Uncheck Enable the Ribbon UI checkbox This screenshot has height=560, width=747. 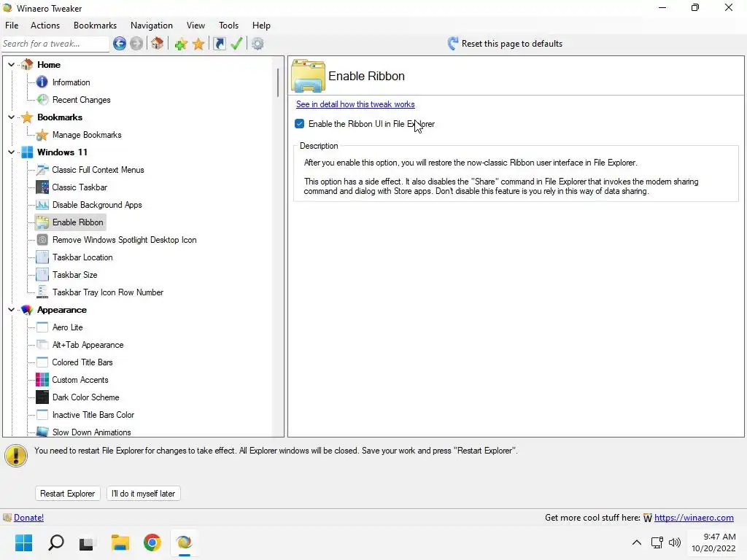[299, 124]
